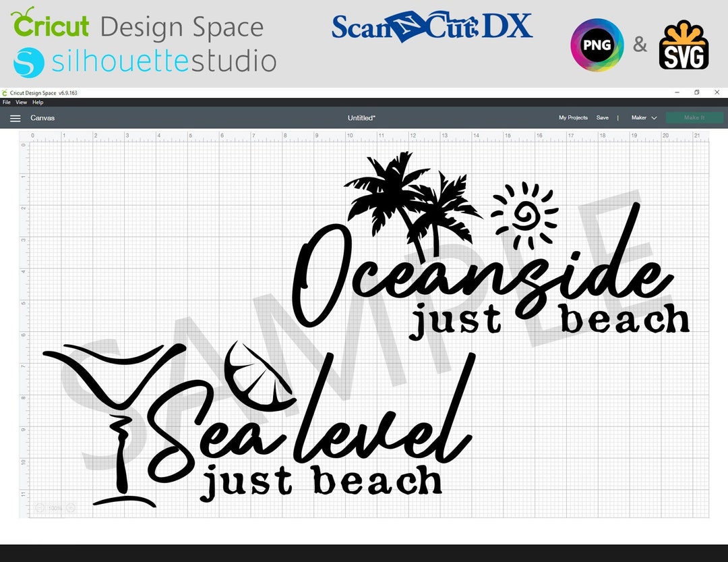
Task: Save the current project
Action: 603,117
